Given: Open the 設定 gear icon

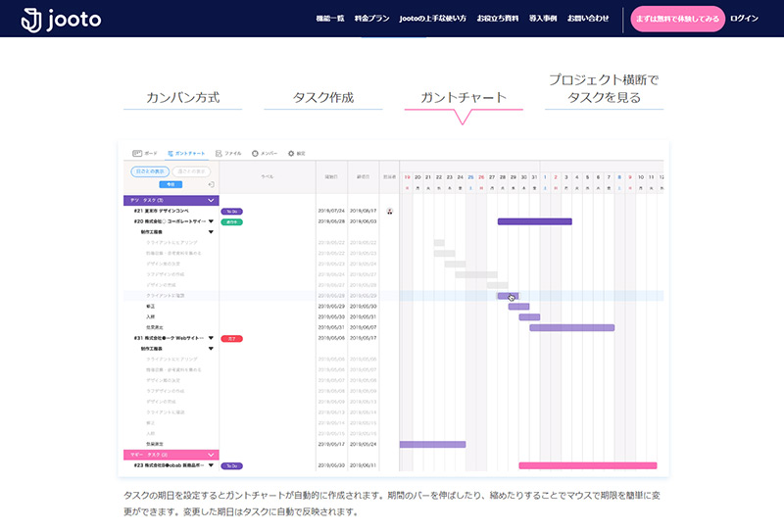Looking at the screenshot, I should (x=291, y=154).
